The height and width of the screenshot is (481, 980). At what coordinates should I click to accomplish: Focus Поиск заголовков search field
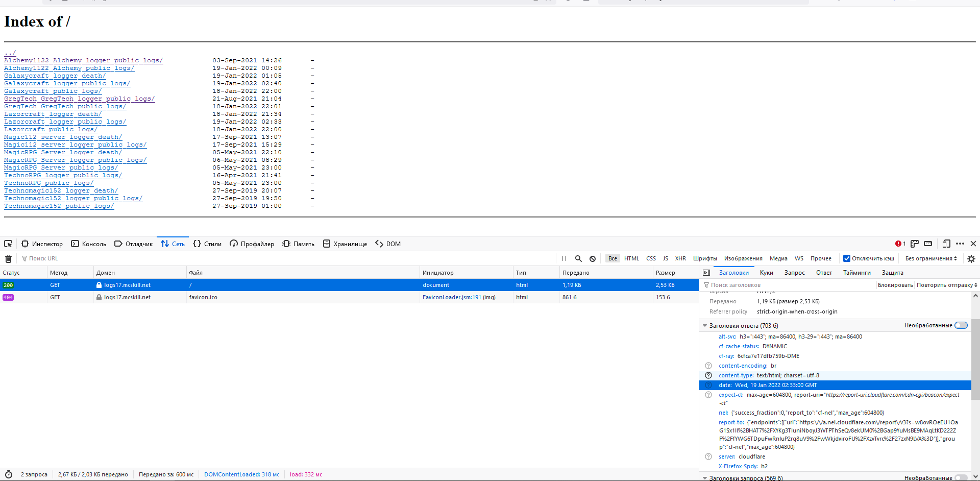tap(788, 285)
